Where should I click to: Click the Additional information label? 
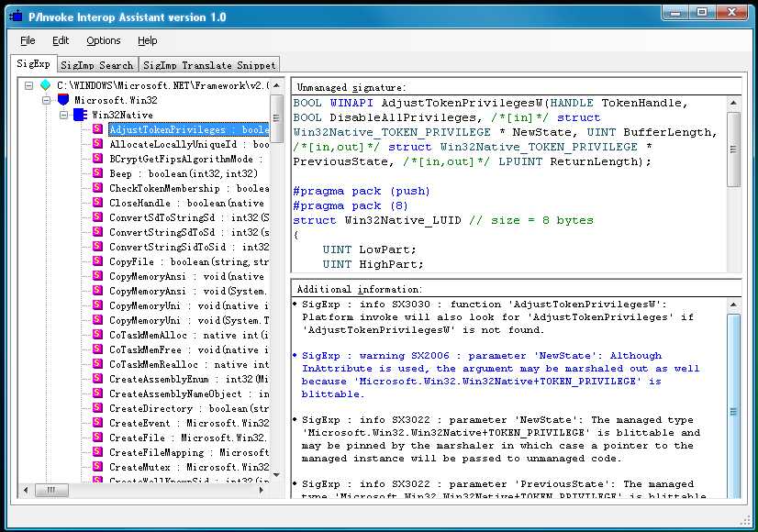(x=359, y=290)
